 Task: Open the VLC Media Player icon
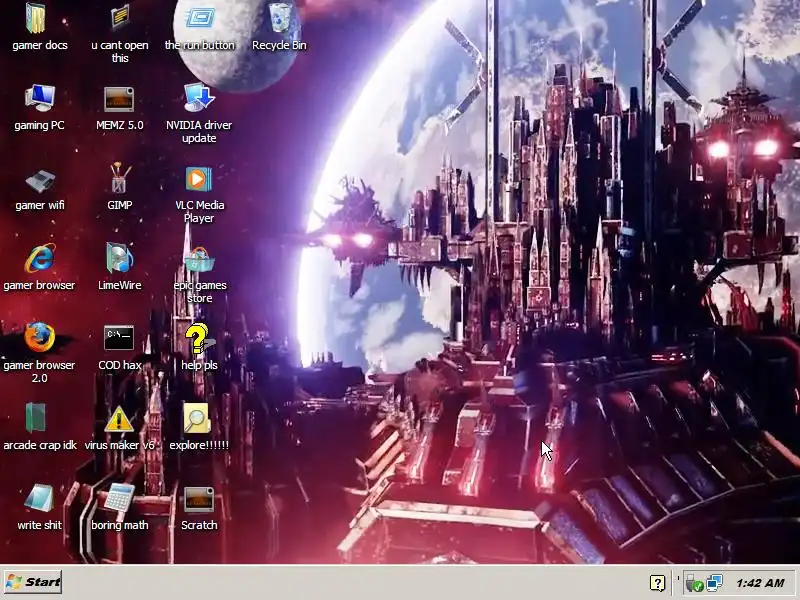199,179
